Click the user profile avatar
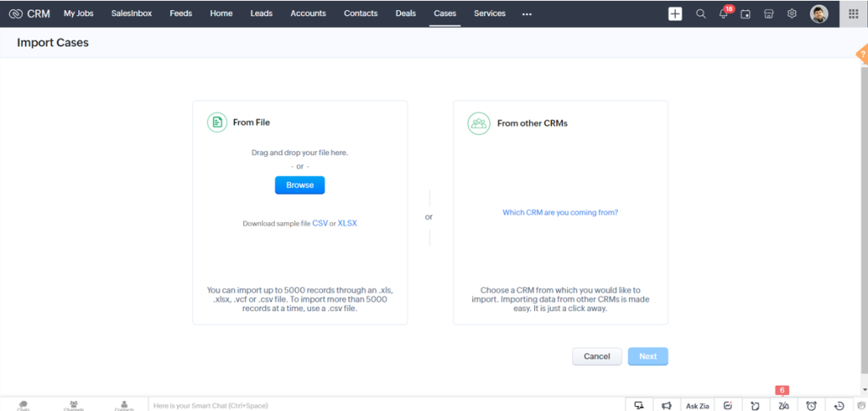This screenshot has height=411, width=868. tap(819, 14)
